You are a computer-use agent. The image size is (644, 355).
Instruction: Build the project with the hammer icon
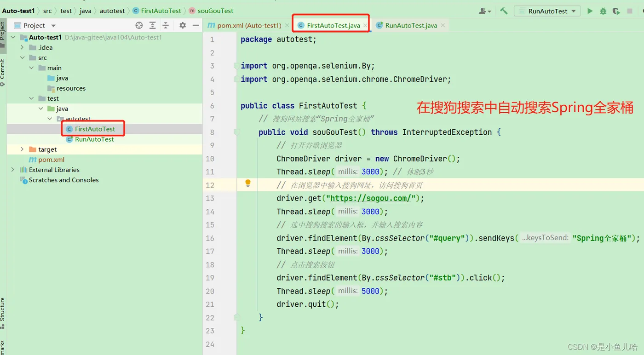tap(504, 11)
